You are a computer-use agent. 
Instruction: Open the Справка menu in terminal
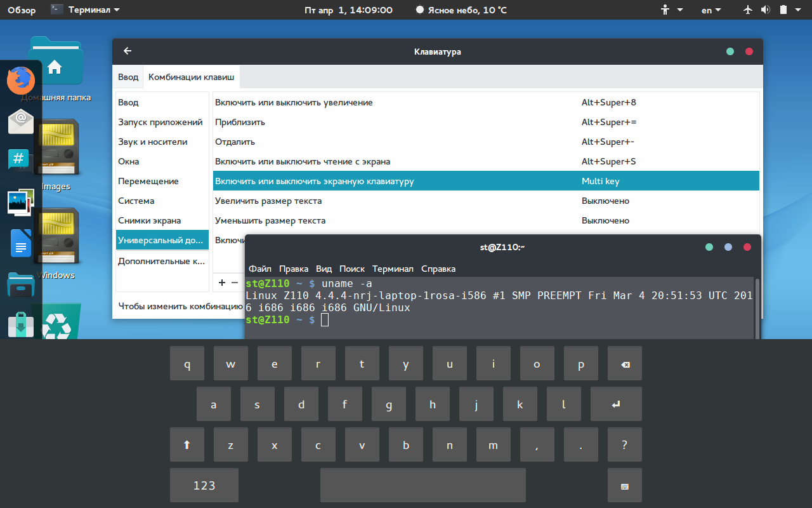pyautogui.click(x=438, y=269)
